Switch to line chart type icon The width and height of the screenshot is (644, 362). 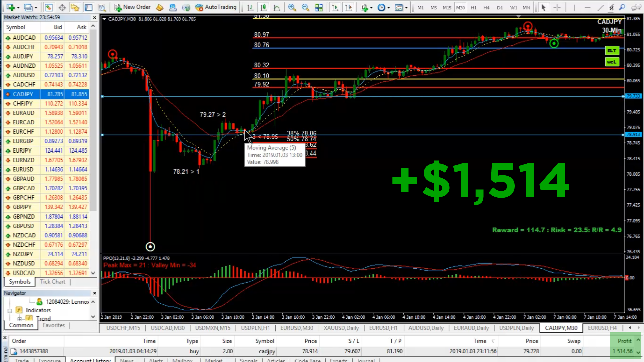(x=277, y=7)
